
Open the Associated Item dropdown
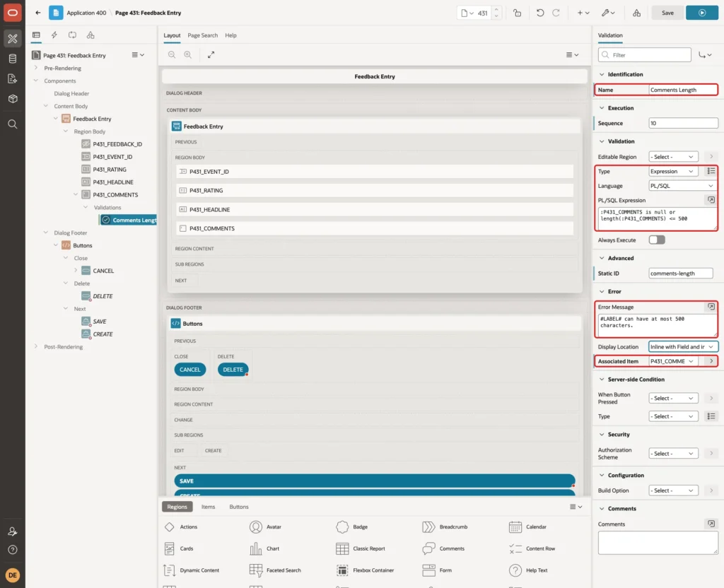point(673,361)
